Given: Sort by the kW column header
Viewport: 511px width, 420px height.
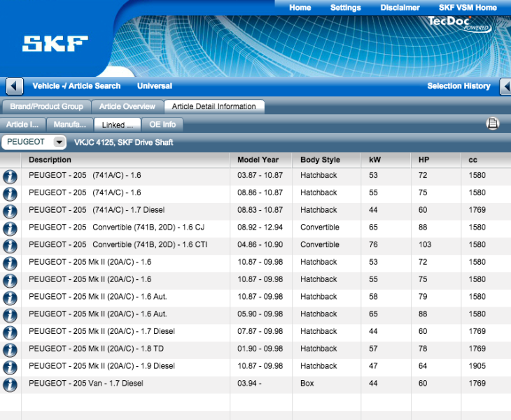Looking at the screenshot, I should tap(386, 160).
